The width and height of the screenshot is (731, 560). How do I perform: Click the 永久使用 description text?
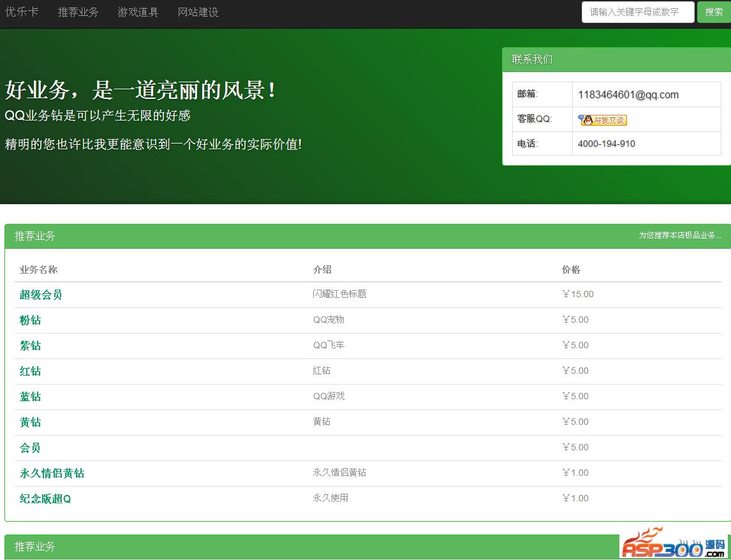point(330,498)
